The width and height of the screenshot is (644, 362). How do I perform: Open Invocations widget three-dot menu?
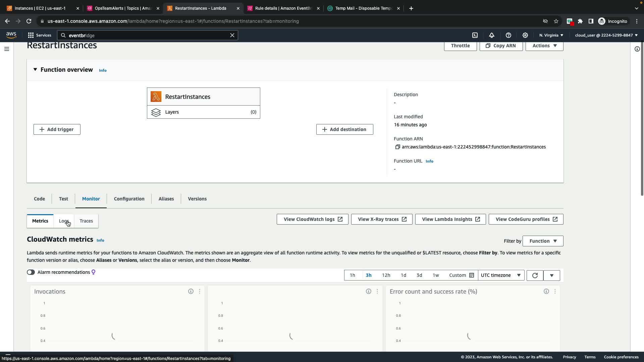[200, 292]
